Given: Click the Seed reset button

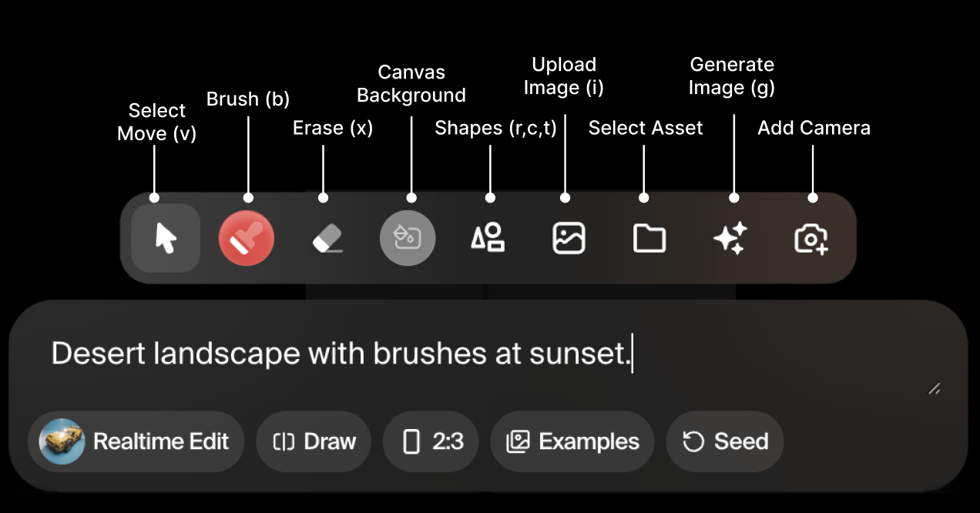Looking at the screenshot, I should coord(725,441).
